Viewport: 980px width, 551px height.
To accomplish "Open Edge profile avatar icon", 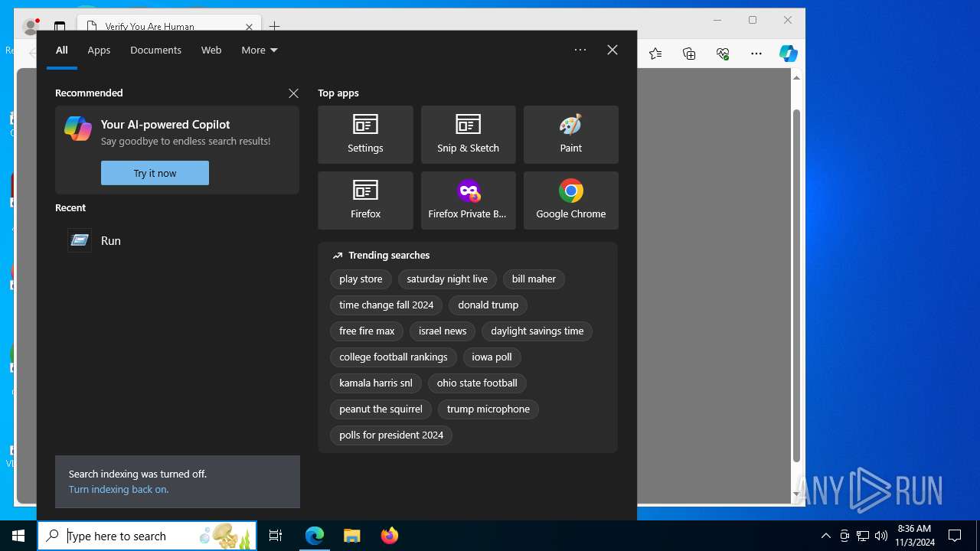I will (x=31, y=27).
